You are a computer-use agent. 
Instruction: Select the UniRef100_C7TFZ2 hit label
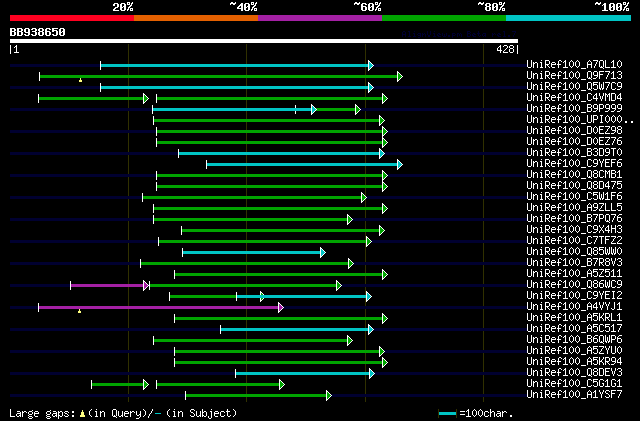(574, 241)
